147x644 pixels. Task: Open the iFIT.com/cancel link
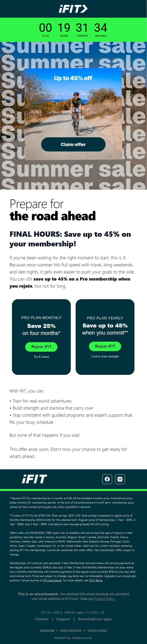(52, 580)
